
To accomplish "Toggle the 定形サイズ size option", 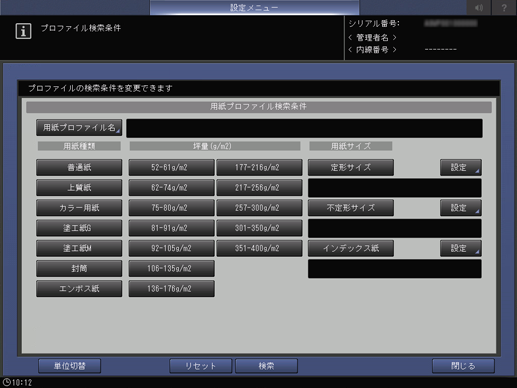I will click(351, 167).
